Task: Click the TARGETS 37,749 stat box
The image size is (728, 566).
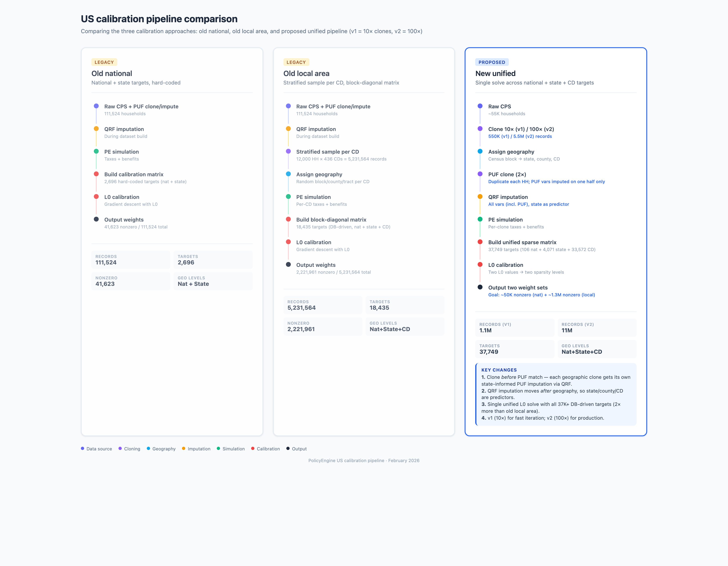Action: (x=514, y=349)
